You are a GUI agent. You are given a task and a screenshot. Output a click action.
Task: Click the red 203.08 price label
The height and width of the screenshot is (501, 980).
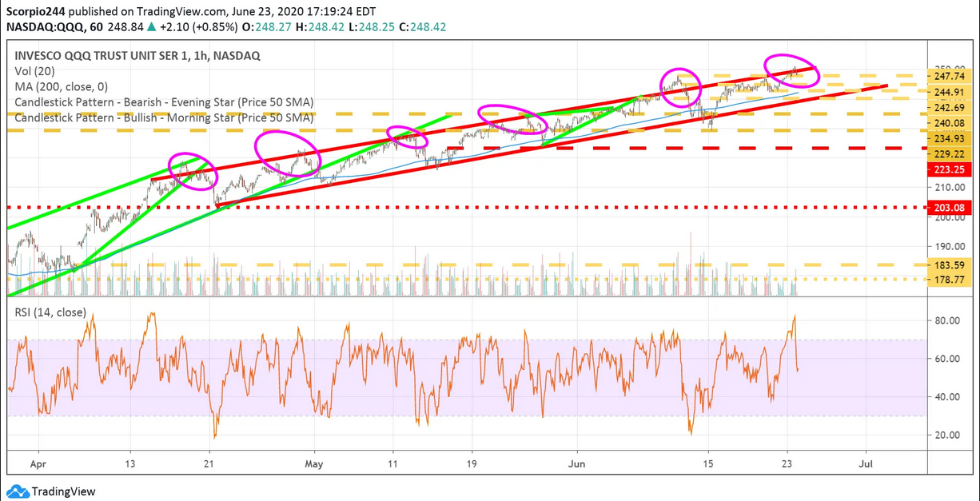pyautogui.click(x=951, y=208)
